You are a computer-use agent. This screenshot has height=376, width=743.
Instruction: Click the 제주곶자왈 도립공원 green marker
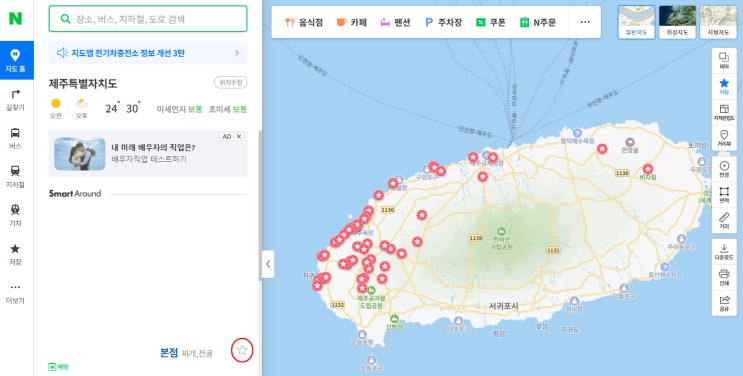click(372, 290)
